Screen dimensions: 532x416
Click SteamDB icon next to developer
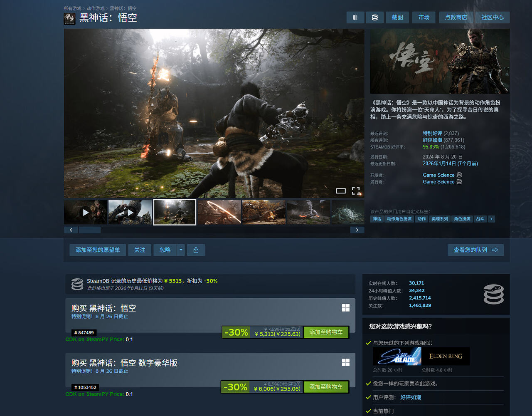click(459, 175)
